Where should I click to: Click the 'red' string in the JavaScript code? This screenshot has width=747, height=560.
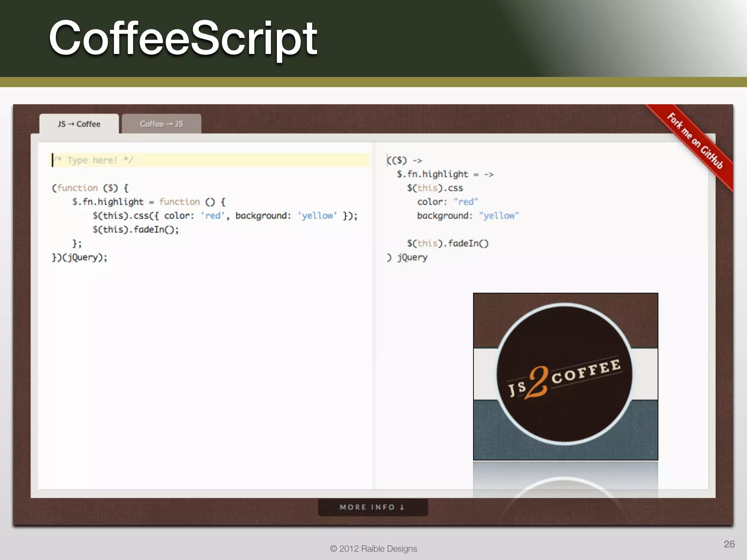(x=213, y=216)
